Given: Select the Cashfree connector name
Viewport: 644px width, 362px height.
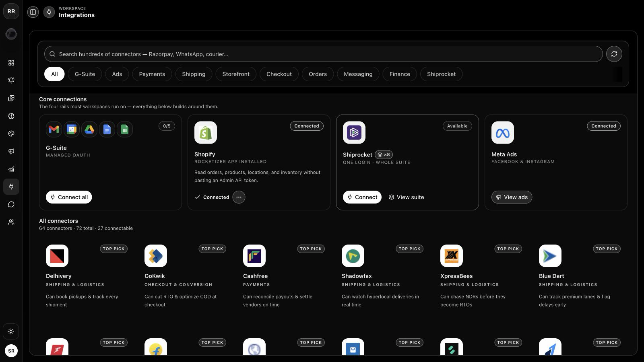Looking at the screenshot, I should 255,276.
